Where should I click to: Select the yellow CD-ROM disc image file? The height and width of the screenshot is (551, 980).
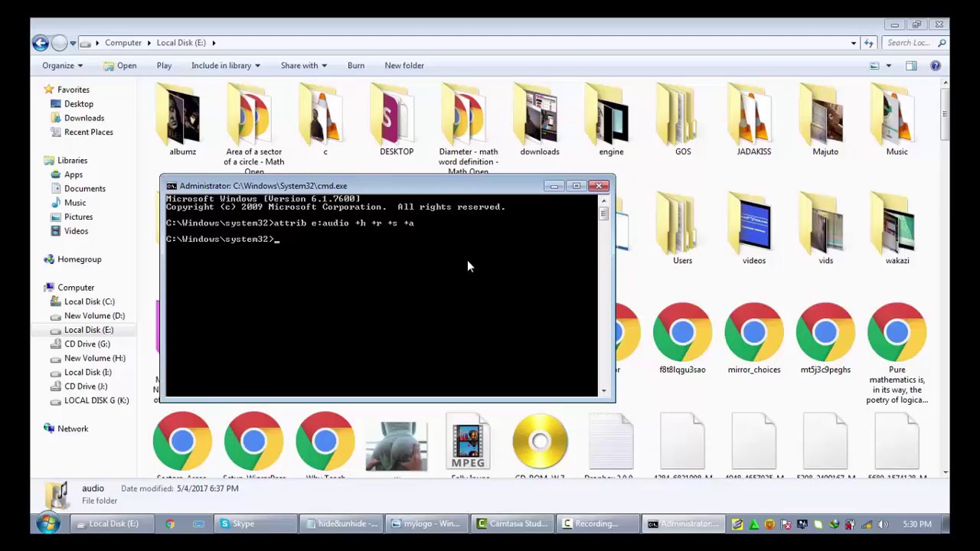(540, 442)
